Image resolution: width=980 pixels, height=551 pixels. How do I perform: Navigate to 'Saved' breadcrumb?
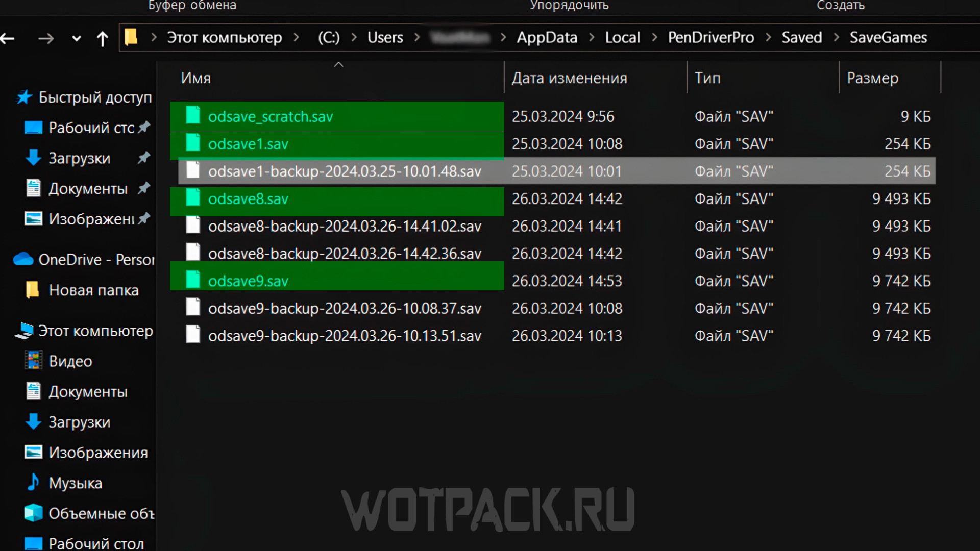(x=802, y=38)
